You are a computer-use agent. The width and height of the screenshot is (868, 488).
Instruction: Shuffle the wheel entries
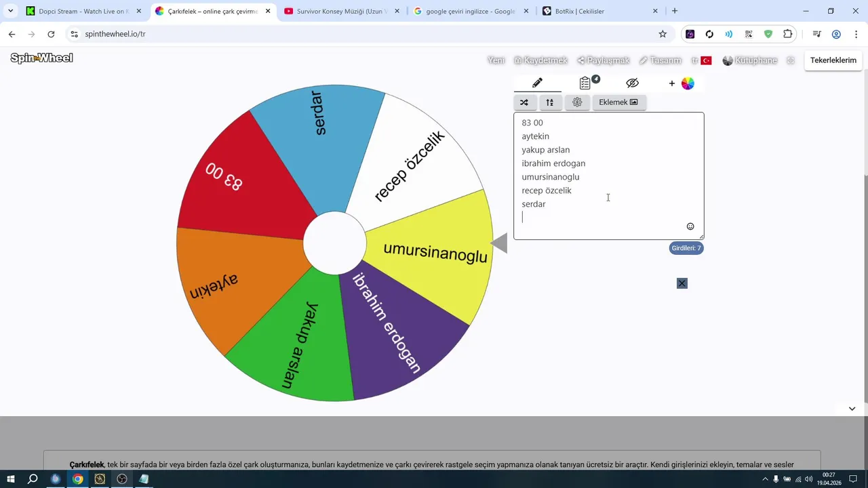click(524, 102)
